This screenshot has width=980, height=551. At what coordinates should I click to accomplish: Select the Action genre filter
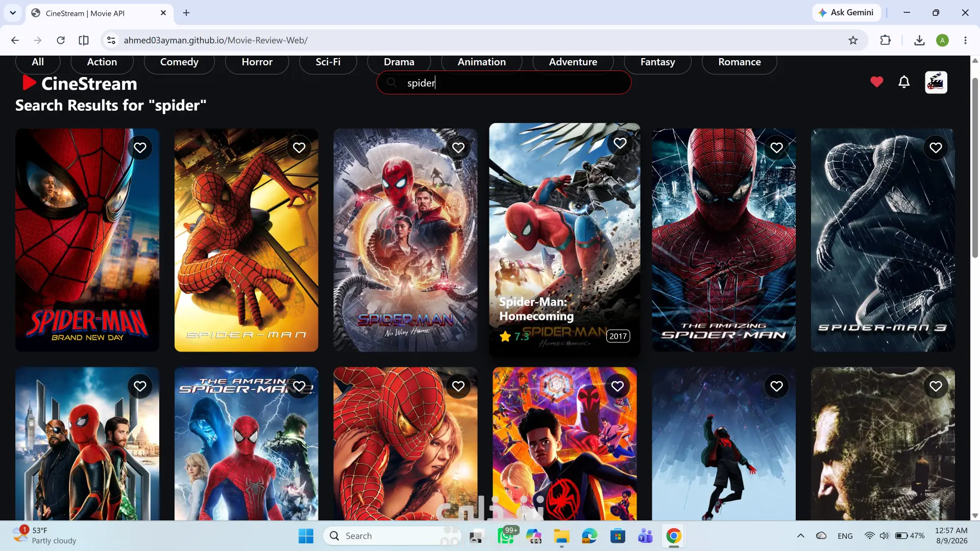coord(102,62)
